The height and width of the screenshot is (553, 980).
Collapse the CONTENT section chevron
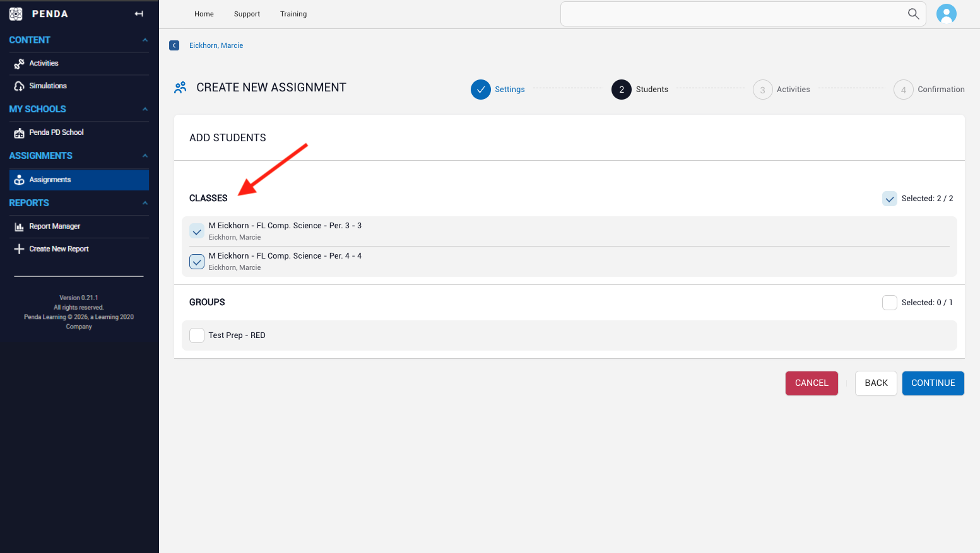coord(145,40)
